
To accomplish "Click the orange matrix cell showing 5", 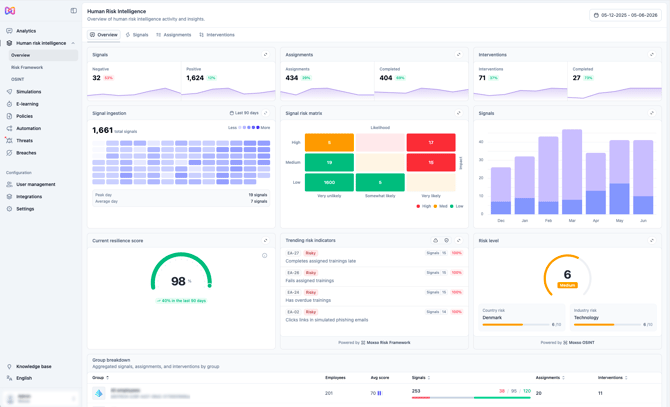I will (329, 143).
